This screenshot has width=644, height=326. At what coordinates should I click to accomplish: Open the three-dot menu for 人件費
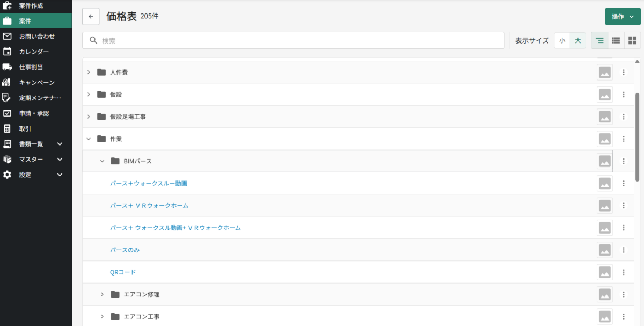click(624, 72)
